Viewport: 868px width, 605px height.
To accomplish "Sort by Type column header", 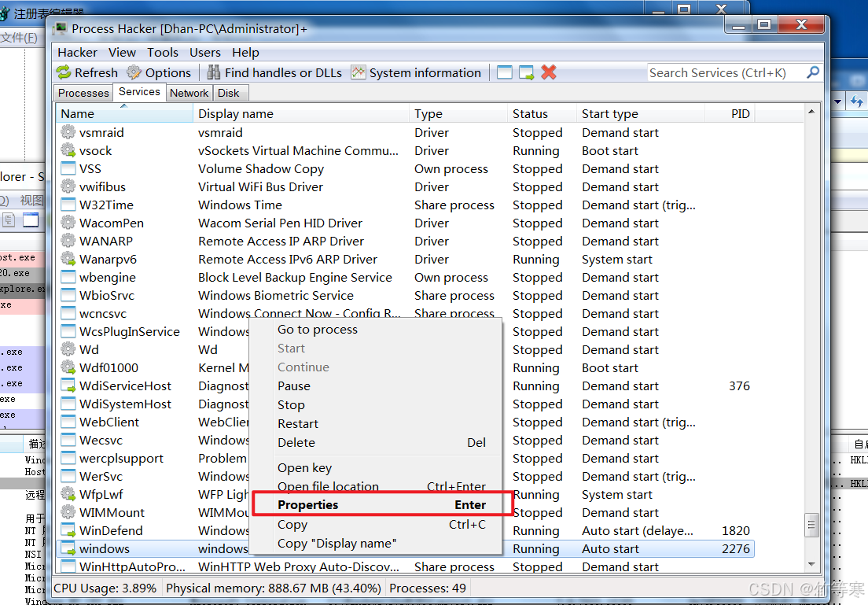I will [x=458, y=114].
